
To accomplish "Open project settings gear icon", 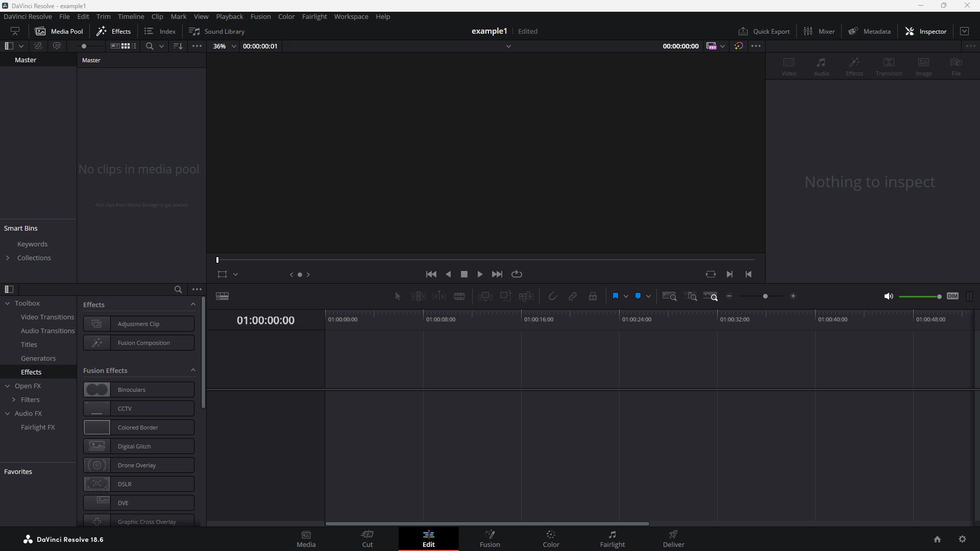I will click(962, 539).
